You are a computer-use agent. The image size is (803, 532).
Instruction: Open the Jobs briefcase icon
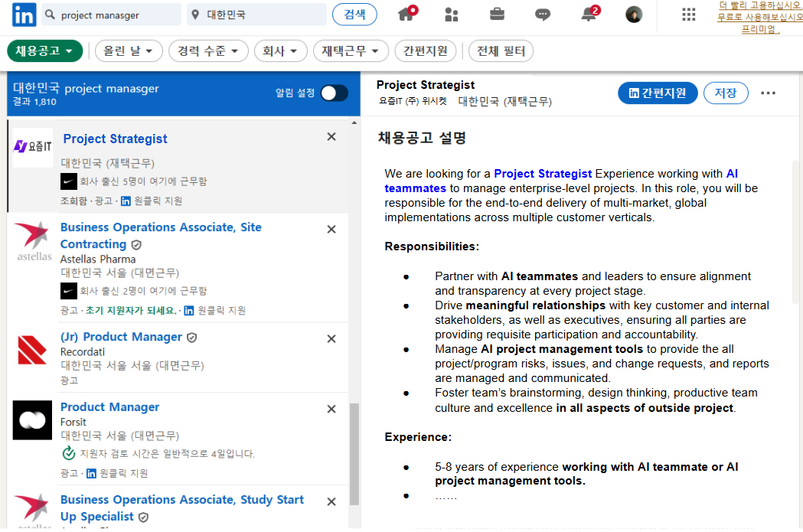coord(497,14)
